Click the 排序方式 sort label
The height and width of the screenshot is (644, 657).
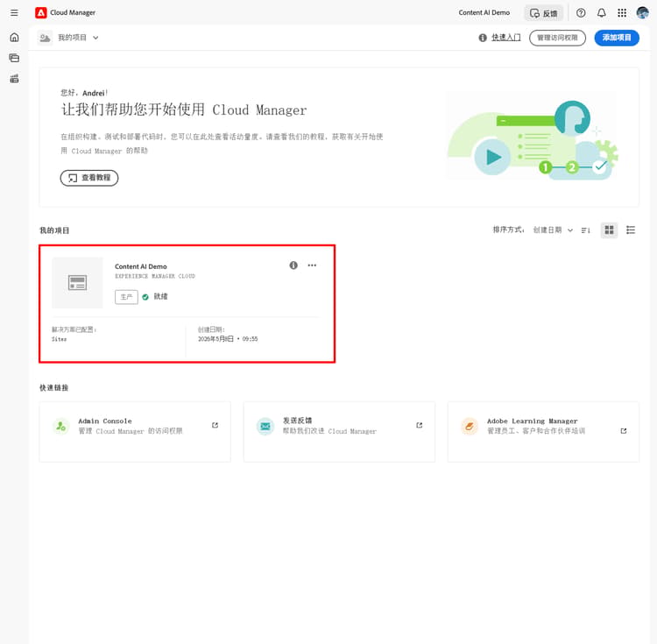coord(508,230)
